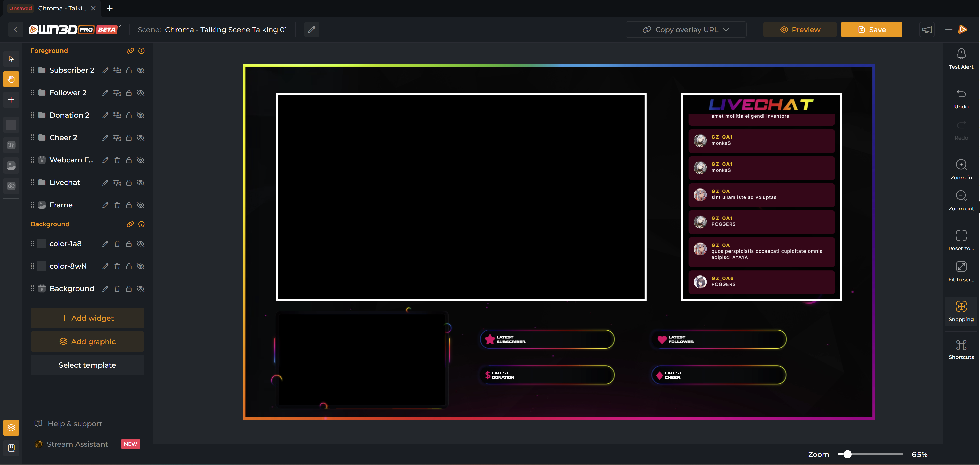Select the hand pan tool
Viewport: 980px width, 465px height.
pos(11,79)
